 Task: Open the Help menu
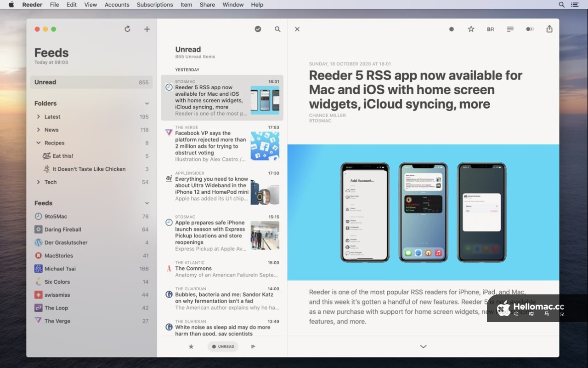point(257,5)
